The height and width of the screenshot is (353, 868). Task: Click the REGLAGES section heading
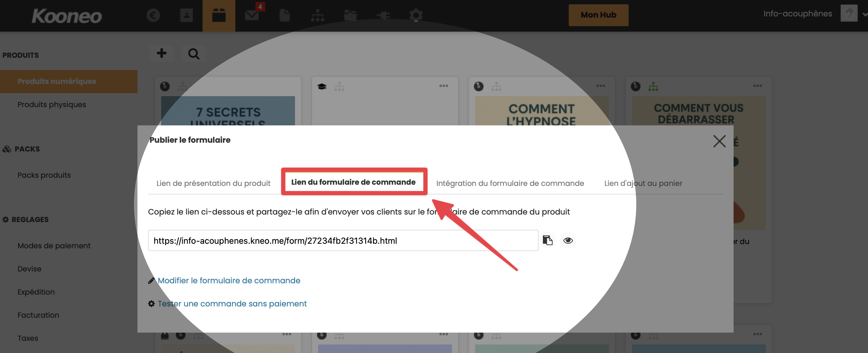pyautogui.click(x=30, y=219)
